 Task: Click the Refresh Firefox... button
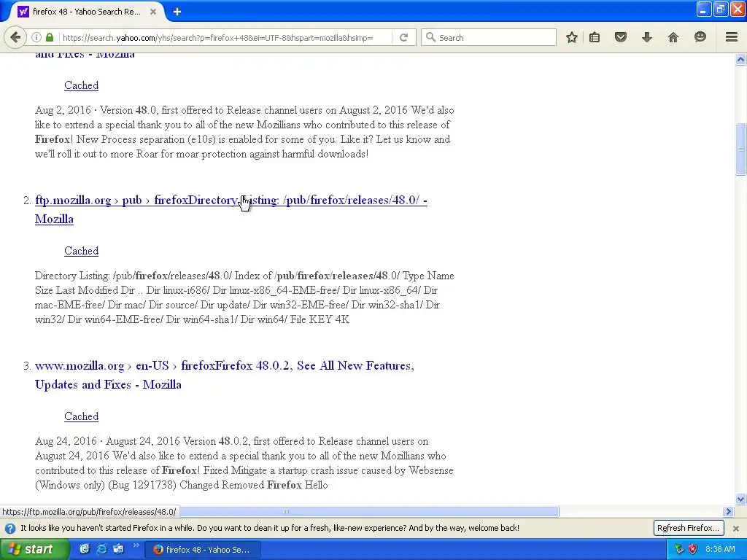tap(689, 528)
